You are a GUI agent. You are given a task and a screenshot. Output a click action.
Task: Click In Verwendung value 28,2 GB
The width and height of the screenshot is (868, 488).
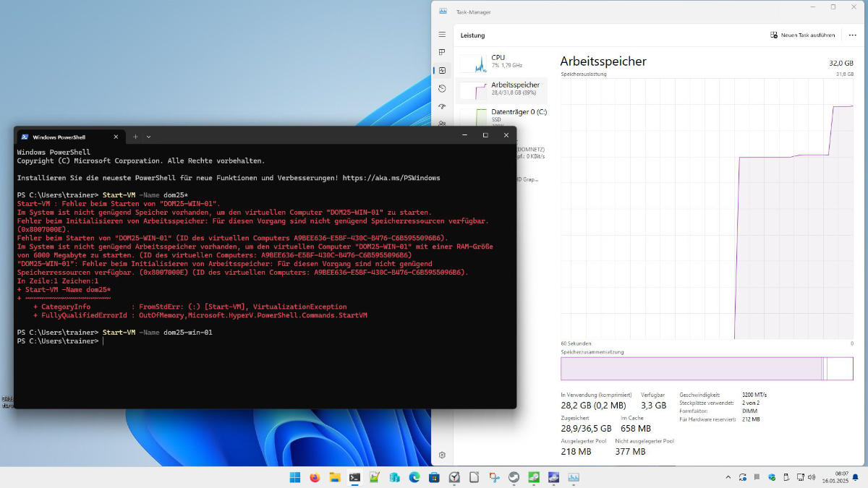click(x=593, y=406)
